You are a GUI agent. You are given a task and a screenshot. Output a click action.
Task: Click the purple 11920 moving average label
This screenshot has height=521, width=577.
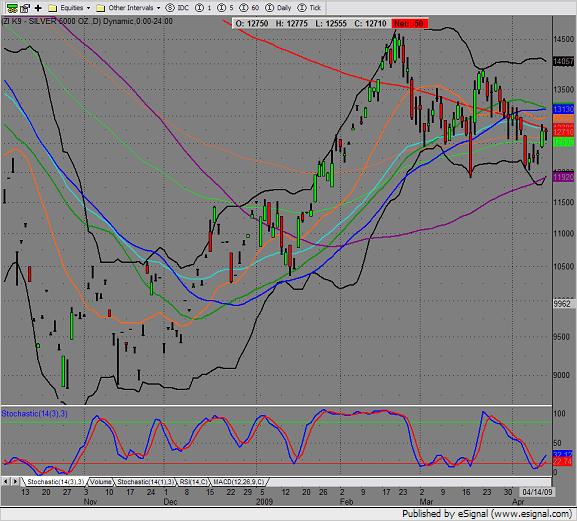(563, 177)
